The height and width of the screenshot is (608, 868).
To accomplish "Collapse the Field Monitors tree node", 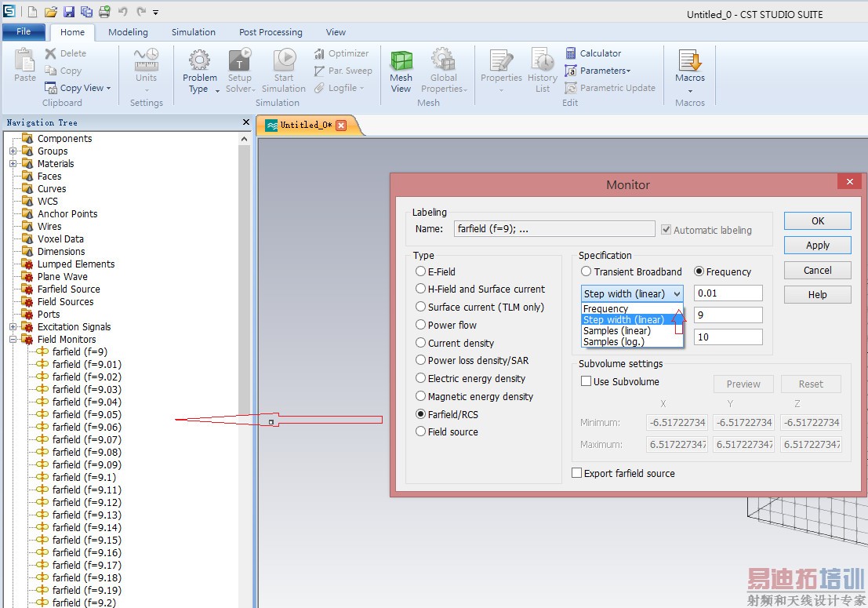I will [x=13, y=340].
